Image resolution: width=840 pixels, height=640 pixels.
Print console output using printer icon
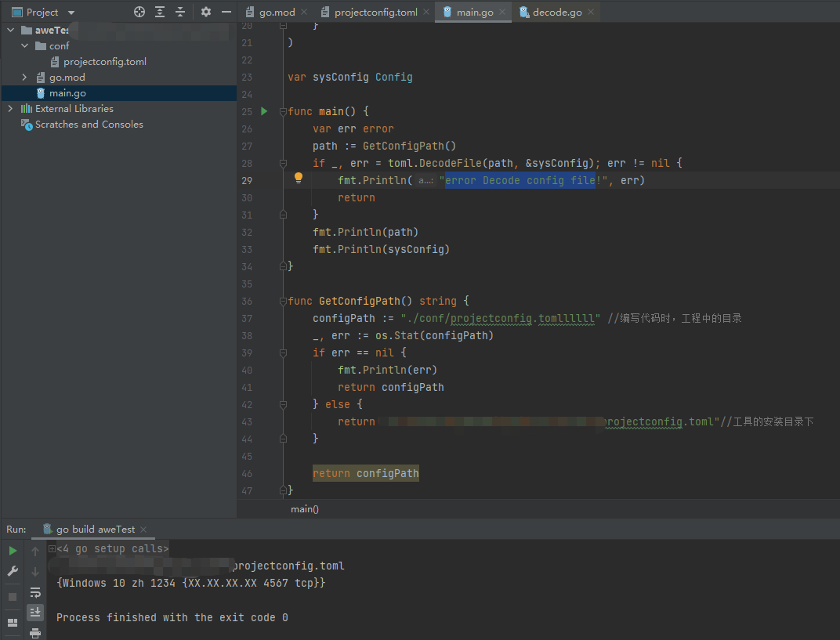(x=34, y=633)
